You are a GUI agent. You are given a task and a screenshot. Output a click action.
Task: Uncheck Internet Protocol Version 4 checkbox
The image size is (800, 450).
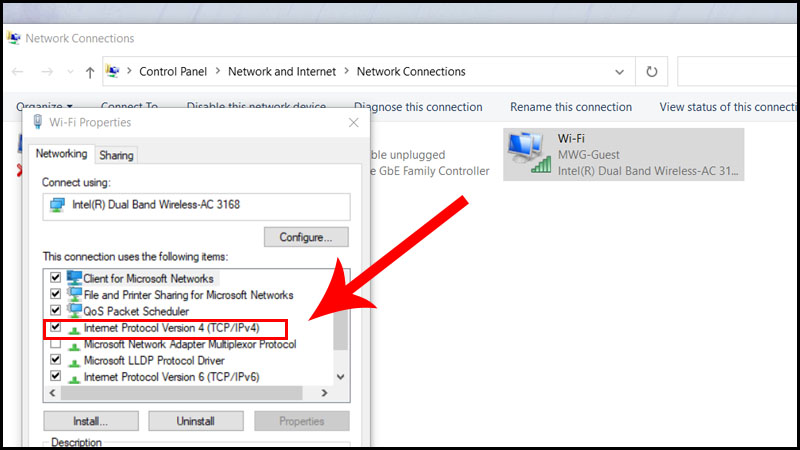click(x=56, y=327)
